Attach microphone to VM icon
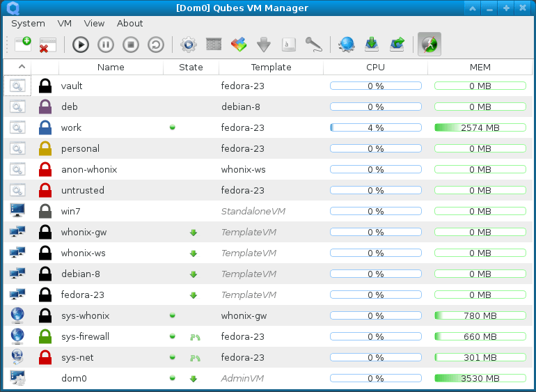 tap(313, 45)
